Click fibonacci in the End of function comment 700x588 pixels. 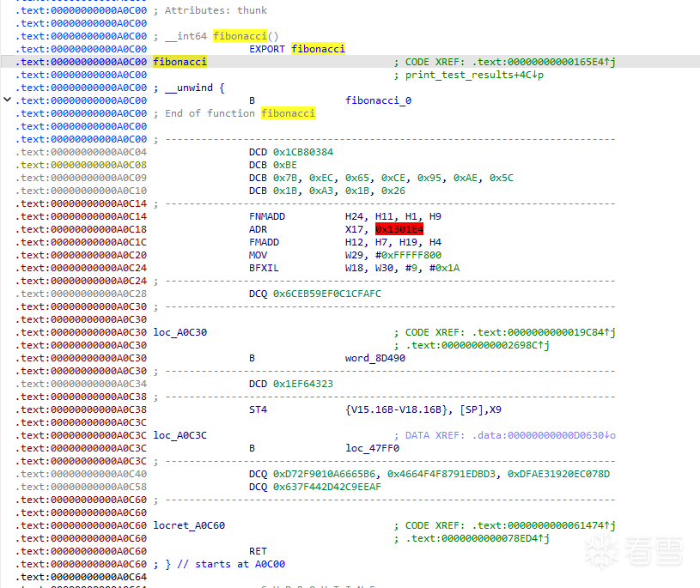pyautogui.click(x=288, y=113)
